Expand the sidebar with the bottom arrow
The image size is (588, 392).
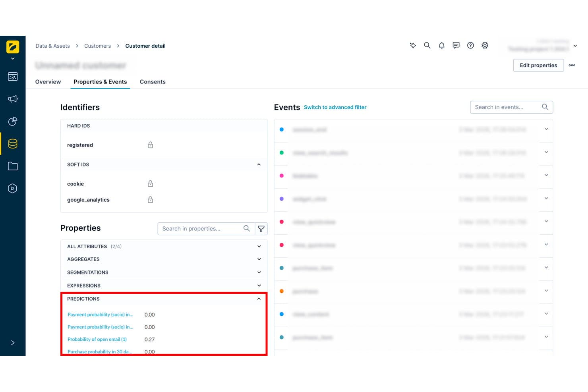point(13,343)
